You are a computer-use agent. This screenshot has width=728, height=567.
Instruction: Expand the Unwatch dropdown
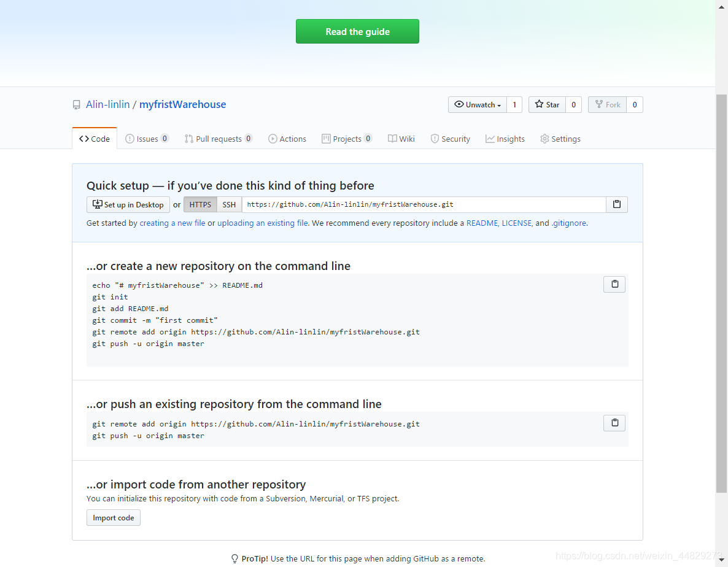click(x=478, y=105)
